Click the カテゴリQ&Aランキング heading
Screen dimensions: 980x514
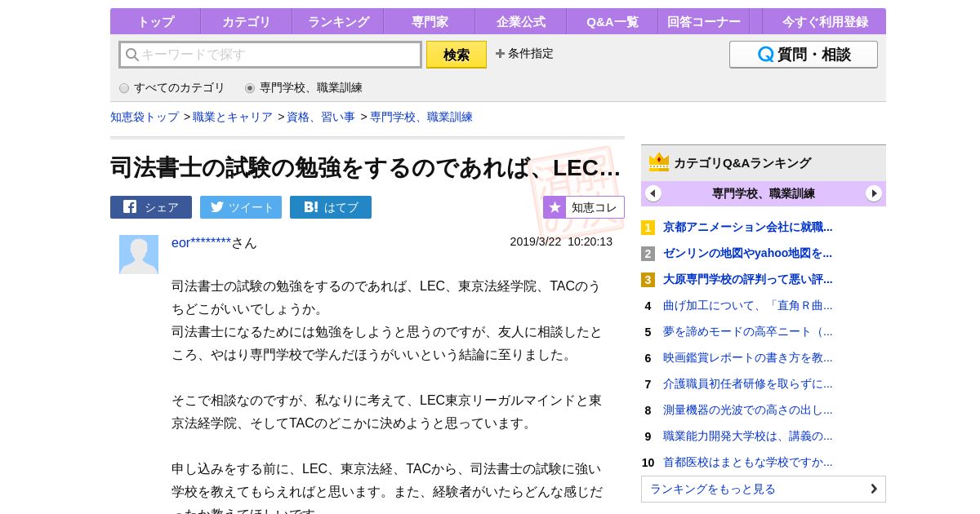click(742, 162)
